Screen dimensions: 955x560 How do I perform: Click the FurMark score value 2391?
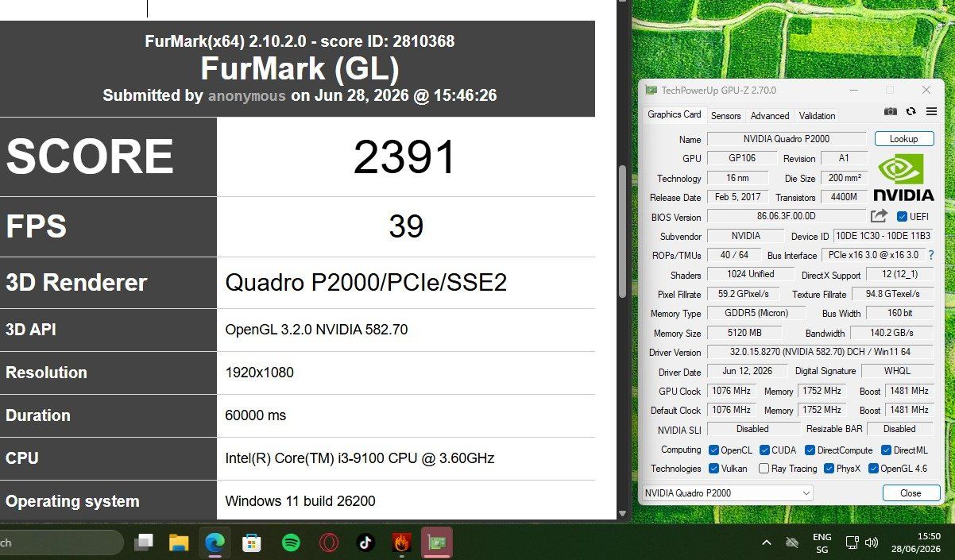[405, 157]
